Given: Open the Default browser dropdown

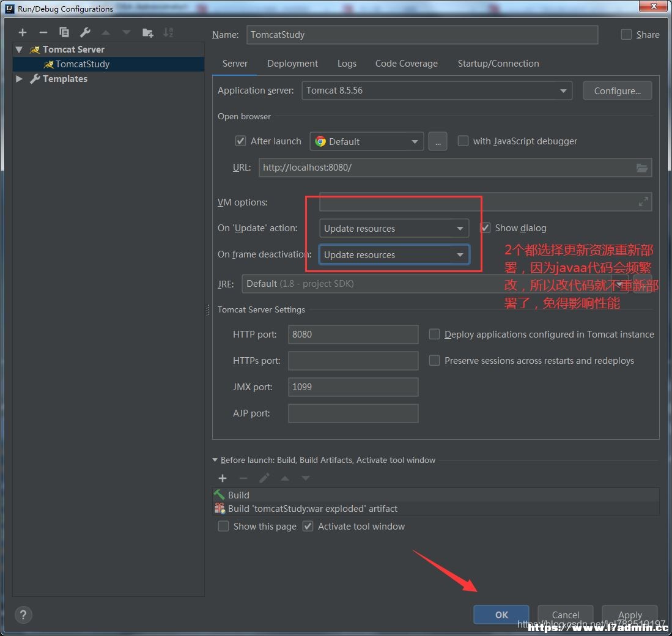Looking at the screenshot, I should (x=366, y=141).
